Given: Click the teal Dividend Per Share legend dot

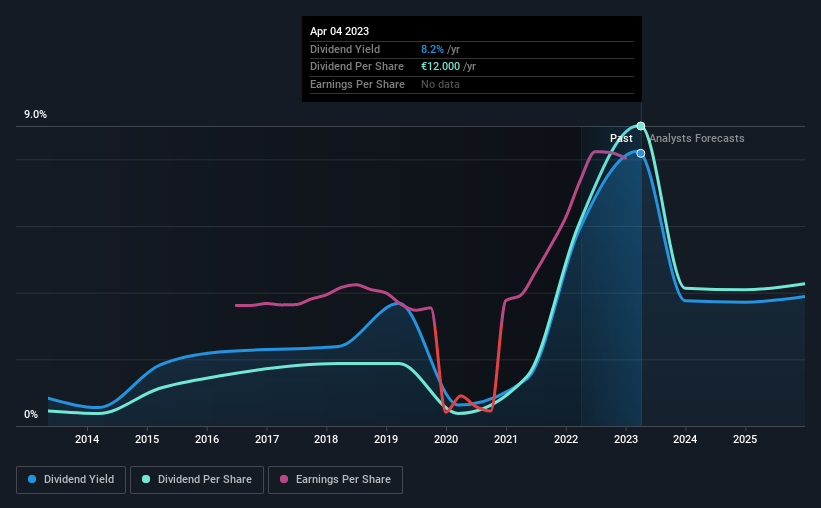Looking at the screenshot, I should [x=146, y=479].
